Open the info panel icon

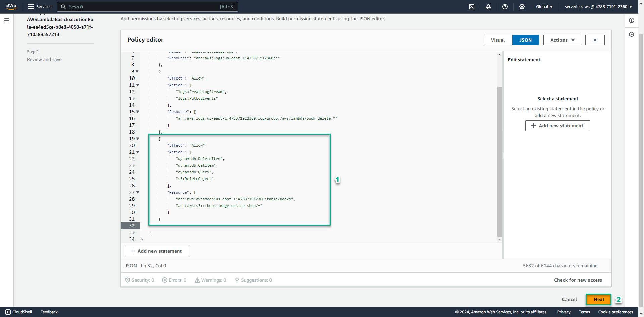tap(632, 20)
